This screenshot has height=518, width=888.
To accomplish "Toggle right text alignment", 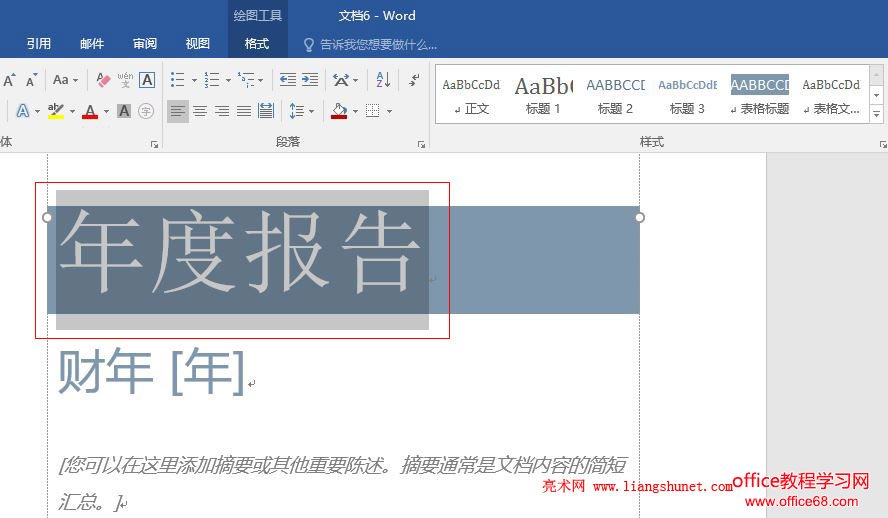I will 222,111.
